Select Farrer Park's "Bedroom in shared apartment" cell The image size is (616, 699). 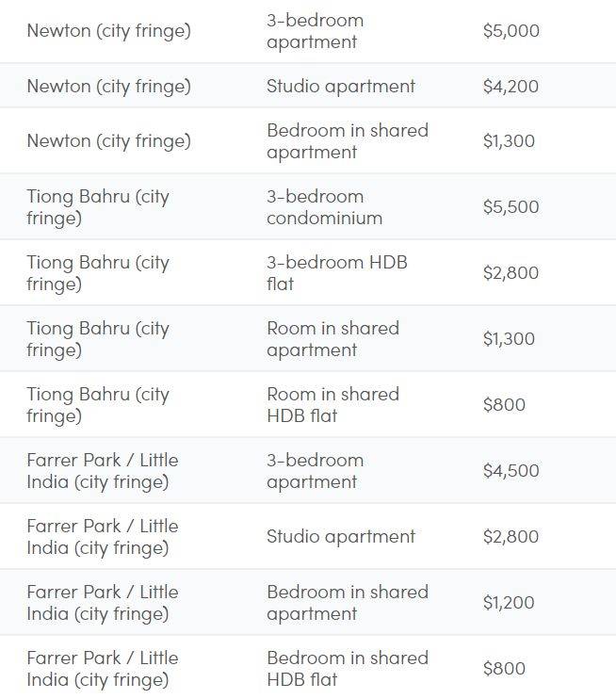click(x=347, y=603)
